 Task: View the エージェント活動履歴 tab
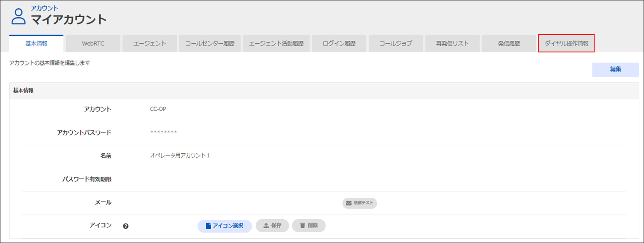tap(276, 44)
